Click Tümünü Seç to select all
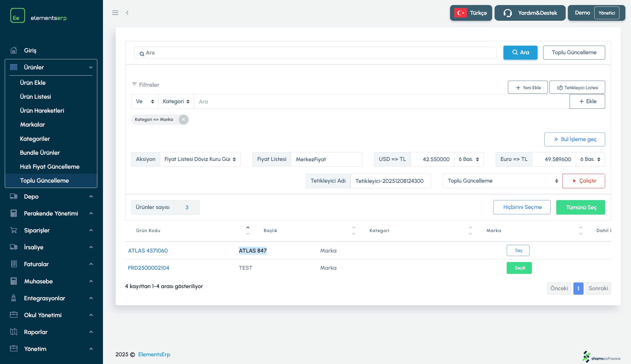The width and height of the screenshot is (631, 364). pyautogui.click(x=581, y=207)
